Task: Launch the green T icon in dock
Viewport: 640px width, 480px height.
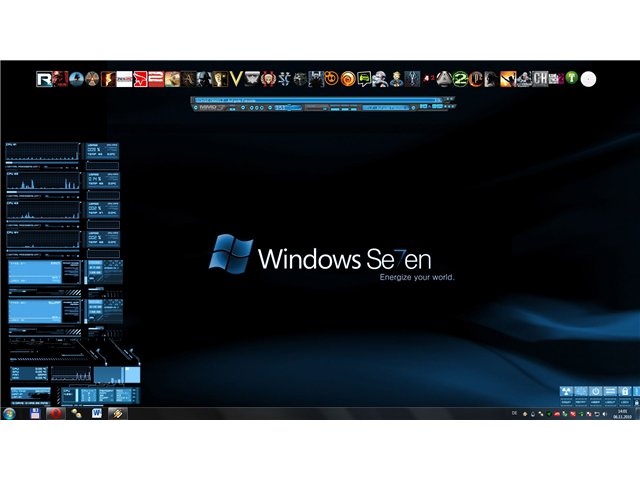Action: tap(572, 78)
